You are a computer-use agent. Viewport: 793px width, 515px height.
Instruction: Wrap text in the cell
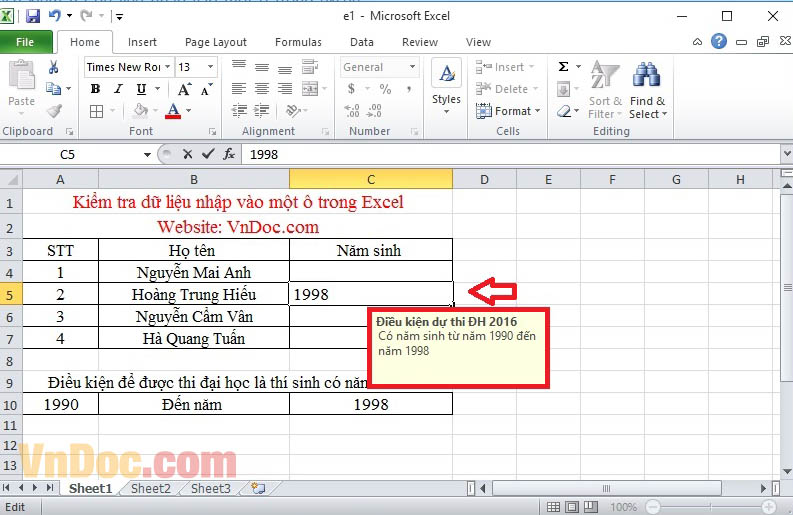[310, 66]
